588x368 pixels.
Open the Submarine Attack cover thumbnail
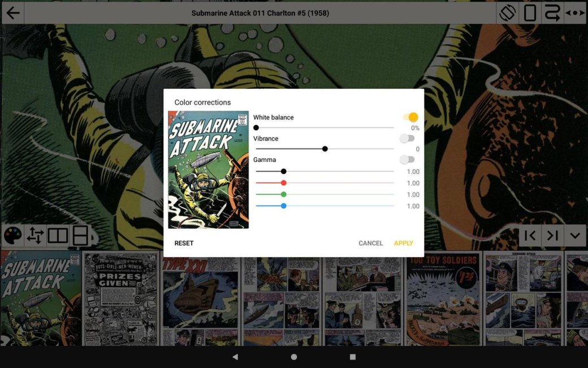click(x=41, y=298)
